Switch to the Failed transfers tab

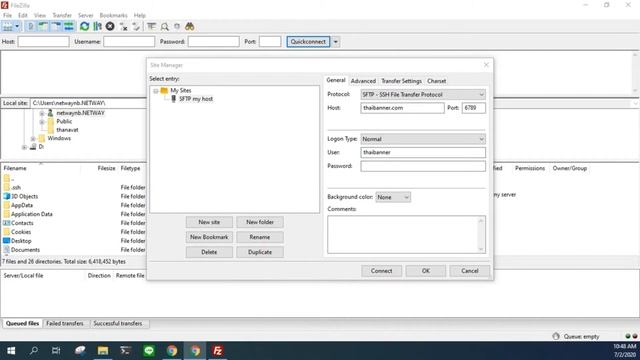[x=65, y=324]
